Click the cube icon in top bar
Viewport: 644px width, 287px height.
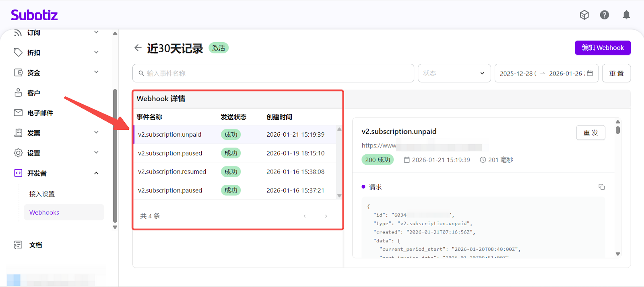pyautogui.click(x=584, y=15)
